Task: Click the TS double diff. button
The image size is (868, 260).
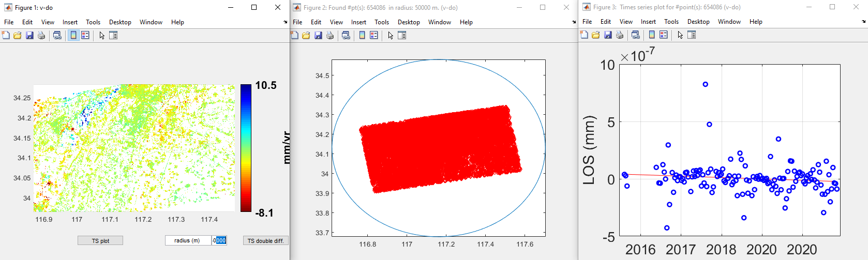Action: [265, 241]
